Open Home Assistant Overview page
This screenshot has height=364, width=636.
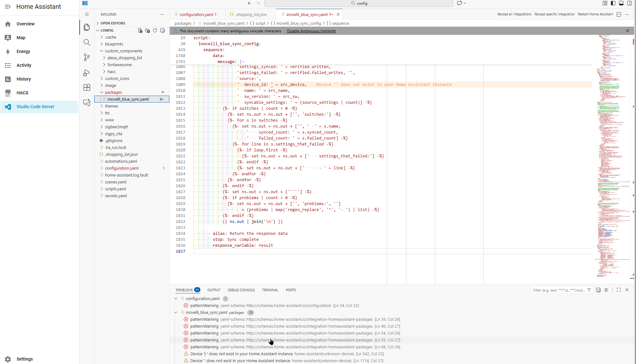point(40,24)
